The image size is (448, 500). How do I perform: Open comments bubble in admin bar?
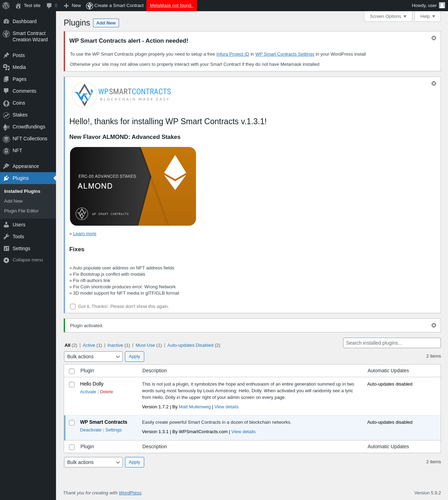49,6
